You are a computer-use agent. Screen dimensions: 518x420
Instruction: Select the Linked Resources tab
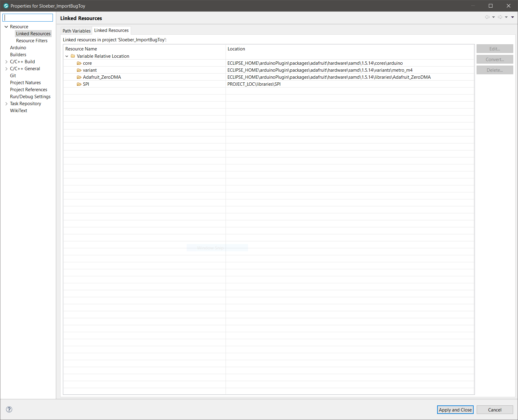pyautogui.click(x=111, y=30)
